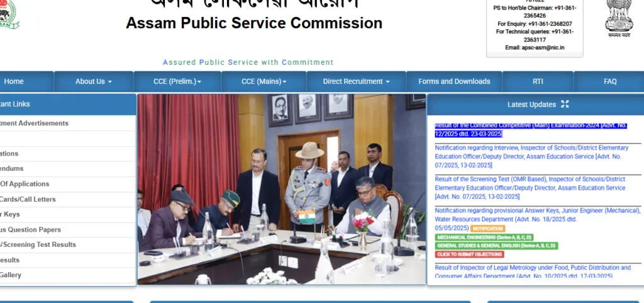Open the FAQ menu item
This screenshot has width=644, height=303.
[x=610, y=81]
